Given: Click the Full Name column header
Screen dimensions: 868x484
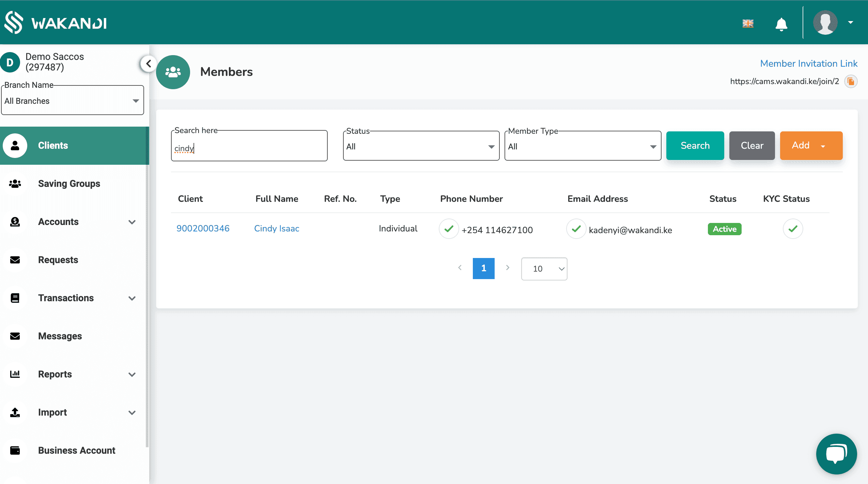Looking at the screenshot, I should click(277, 199).
